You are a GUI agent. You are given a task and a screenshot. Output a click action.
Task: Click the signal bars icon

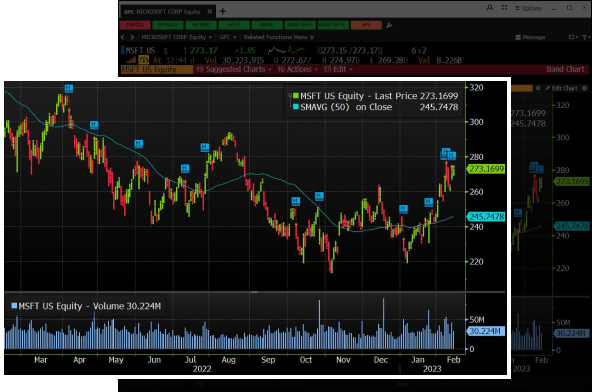coord(131,60)
